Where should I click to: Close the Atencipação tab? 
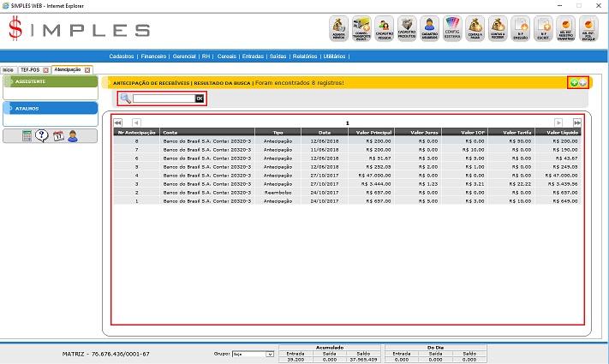(x=87, y=69)
